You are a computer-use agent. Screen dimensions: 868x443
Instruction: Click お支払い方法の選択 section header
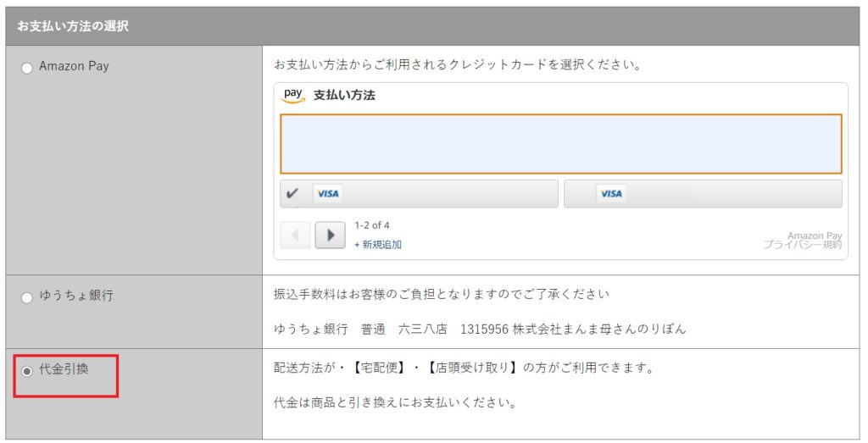tap(73, 26)
